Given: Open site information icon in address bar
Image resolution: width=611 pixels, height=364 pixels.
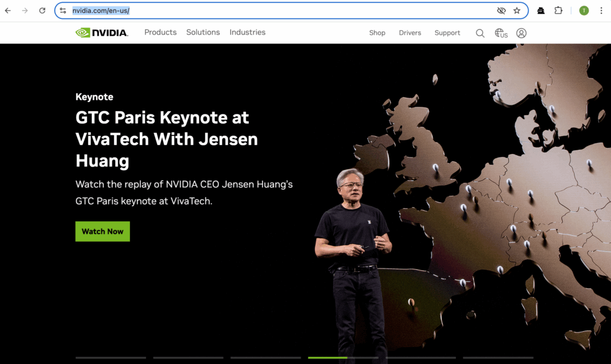Looking at the screenshot, I should 63,11.
